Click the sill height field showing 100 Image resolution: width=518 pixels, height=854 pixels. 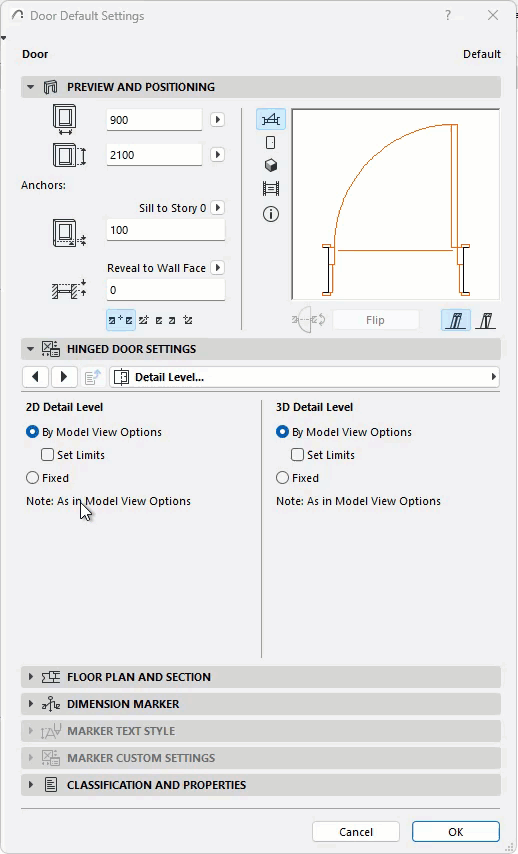[x=166, y=230]
